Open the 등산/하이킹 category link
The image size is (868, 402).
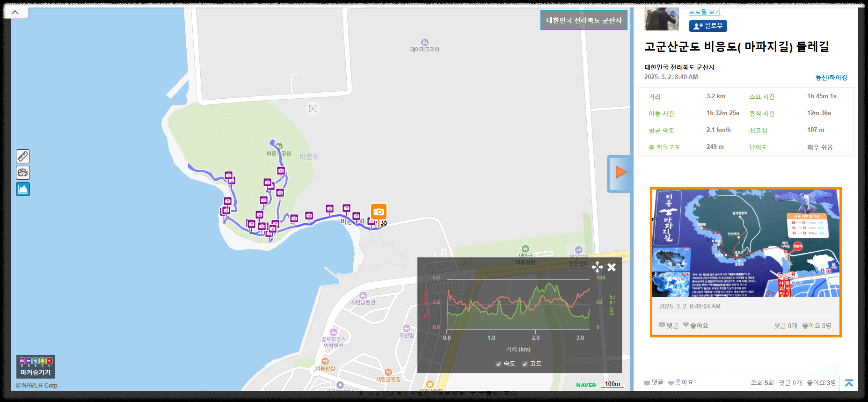point(831,78)
